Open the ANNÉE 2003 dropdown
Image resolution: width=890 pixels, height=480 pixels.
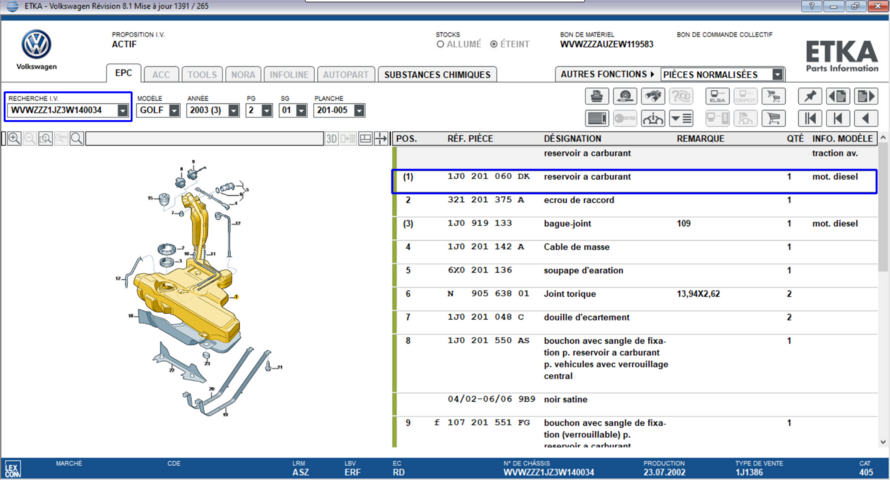click(x=233, y=110)
